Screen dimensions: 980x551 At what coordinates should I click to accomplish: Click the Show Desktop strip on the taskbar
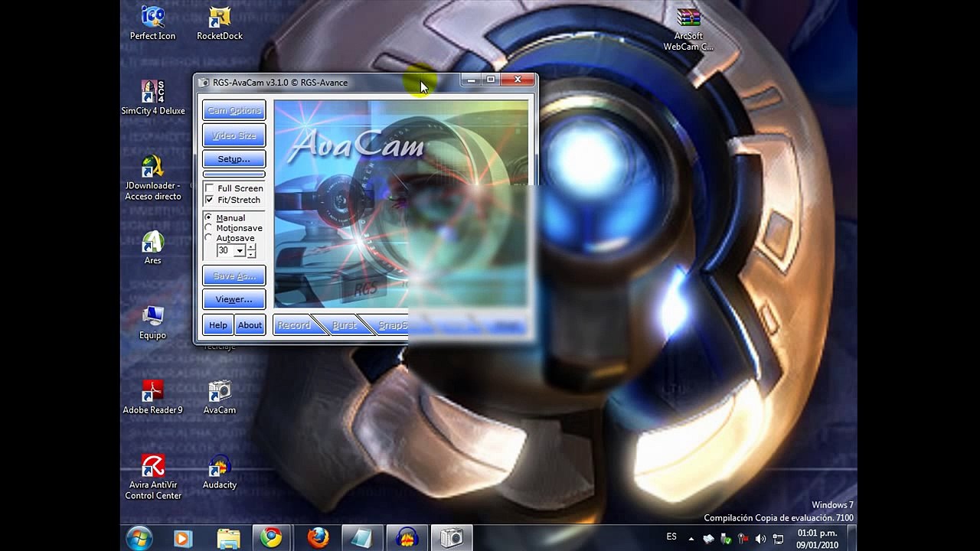coord(852,539)
